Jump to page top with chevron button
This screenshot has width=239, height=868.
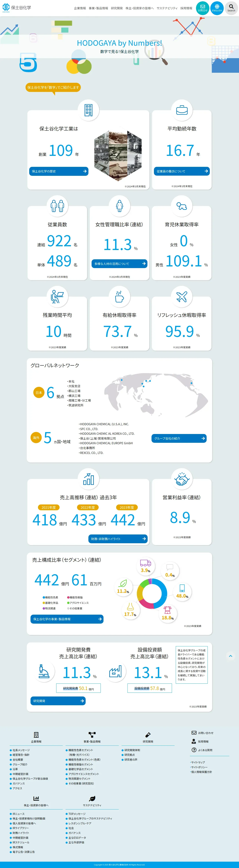tap(231, 656)
